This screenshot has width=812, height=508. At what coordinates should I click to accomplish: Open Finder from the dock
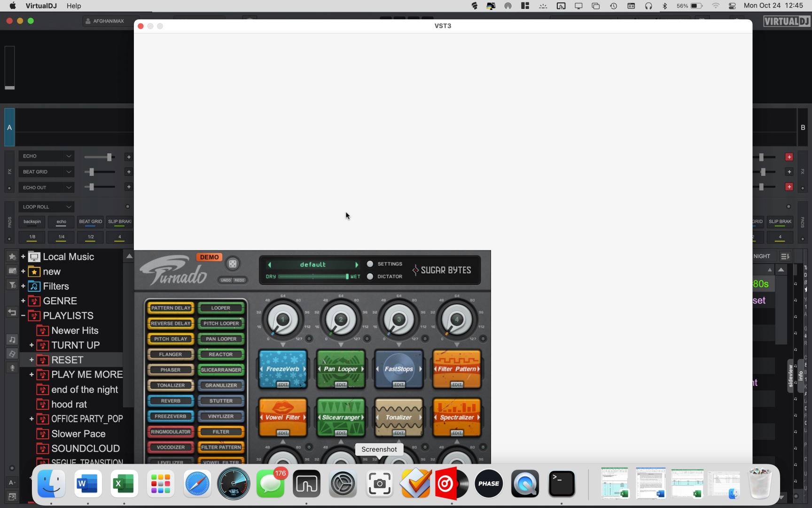tap(51, 484)
